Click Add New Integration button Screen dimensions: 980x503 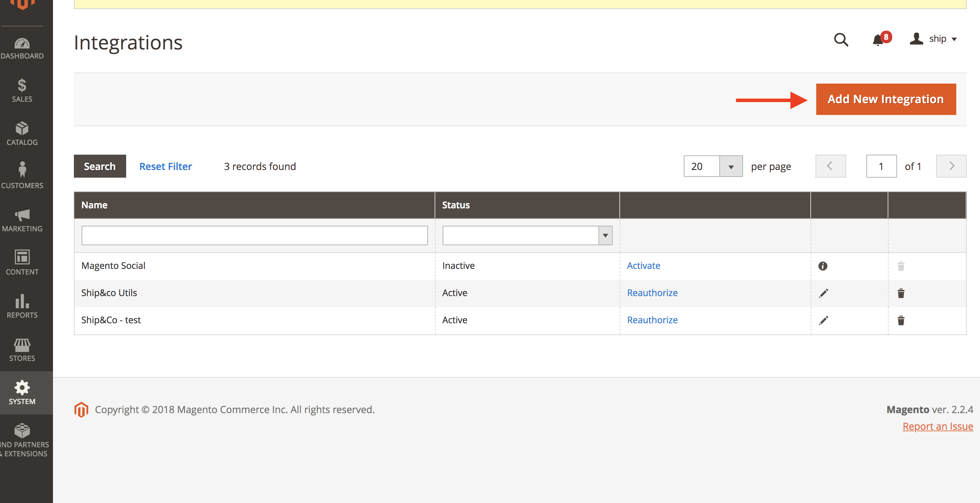tap(886, 99)
